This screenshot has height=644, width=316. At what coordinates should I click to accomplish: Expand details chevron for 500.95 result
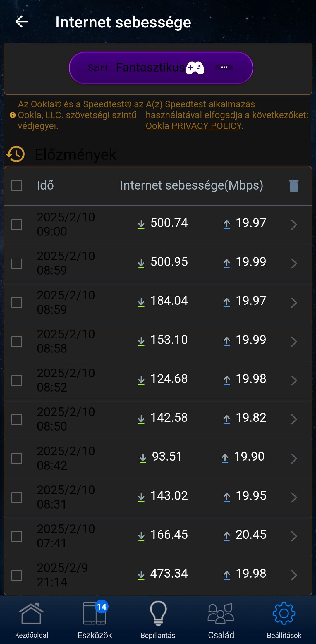point(294,264)
